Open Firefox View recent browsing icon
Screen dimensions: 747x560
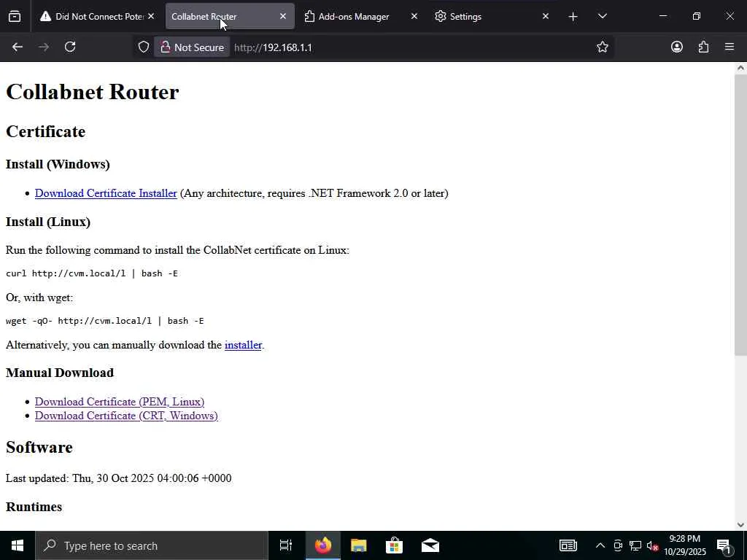15,17
